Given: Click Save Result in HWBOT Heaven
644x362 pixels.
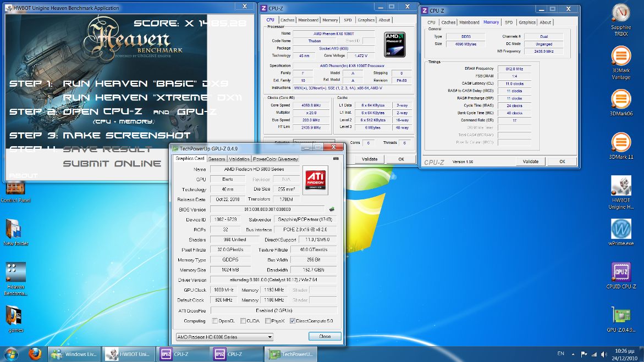Looking at the screenshot, I should (107, 149).
